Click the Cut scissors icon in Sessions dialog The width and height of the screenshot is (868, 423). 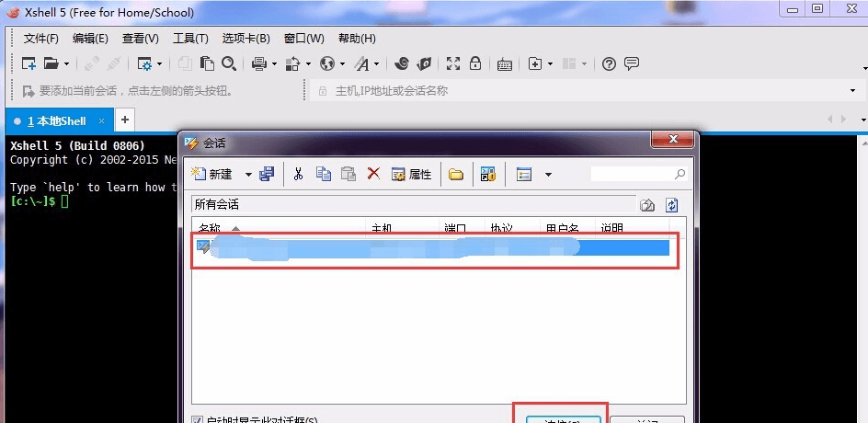pyautogui.click(x=298, y=174)
